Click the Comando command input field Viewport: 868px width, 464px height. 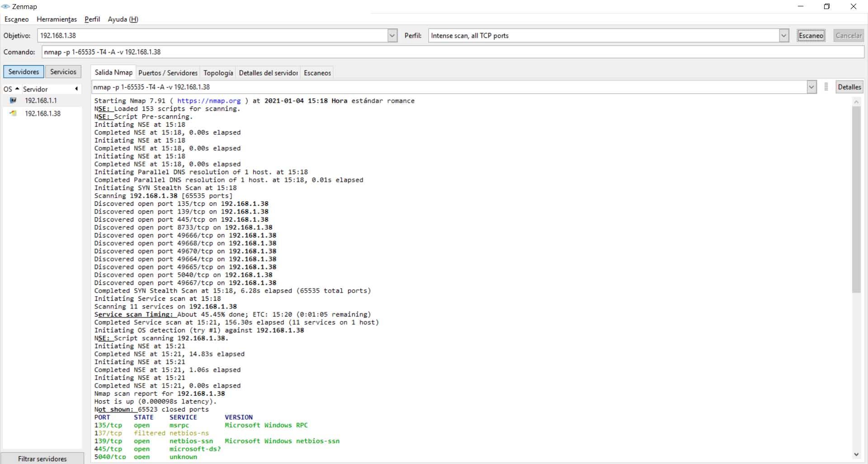coord(453,52)
